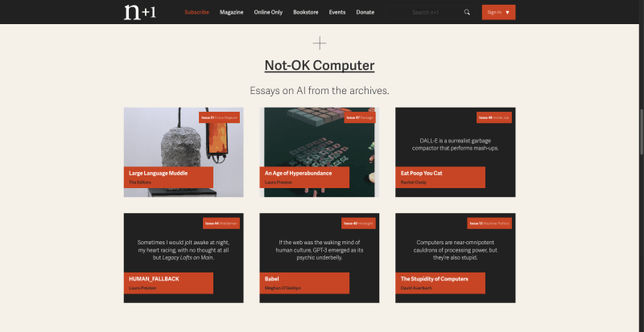The width and height of the screenshot is (644, 332).
Task: Click author name Meghan O'Gieblyn
Action: (x=283, y=288)
